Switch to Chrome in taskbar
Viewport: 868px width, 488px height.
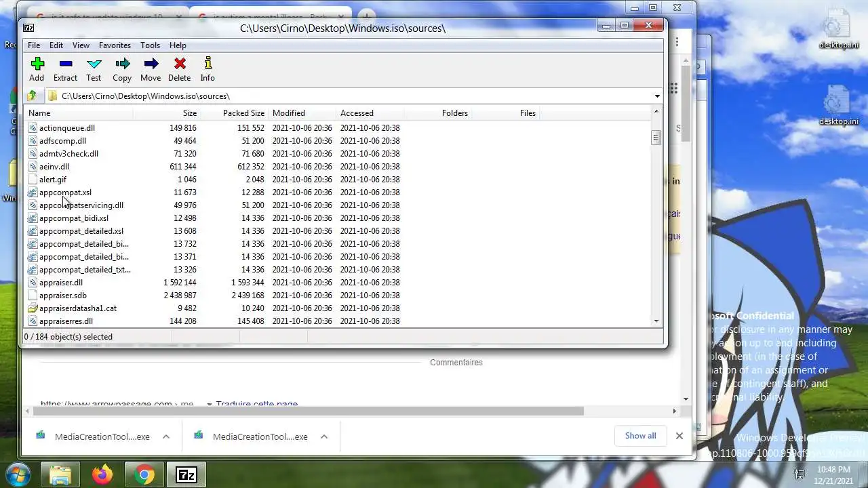coord(144,475)
